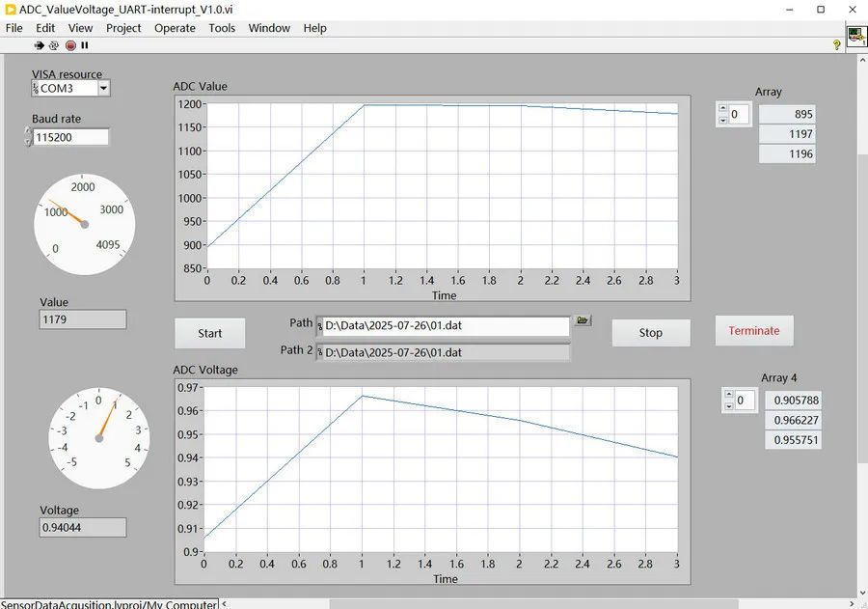868x609 pixels.
Task: Click the ADC Value chart title
Action: (x=201, y=87)
